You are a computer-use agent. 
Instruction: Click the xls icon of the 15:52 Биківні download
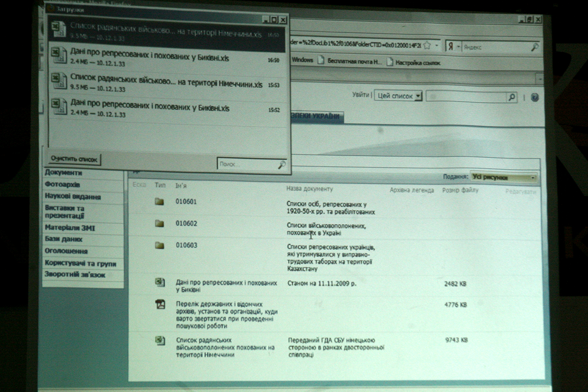point(59,106)
